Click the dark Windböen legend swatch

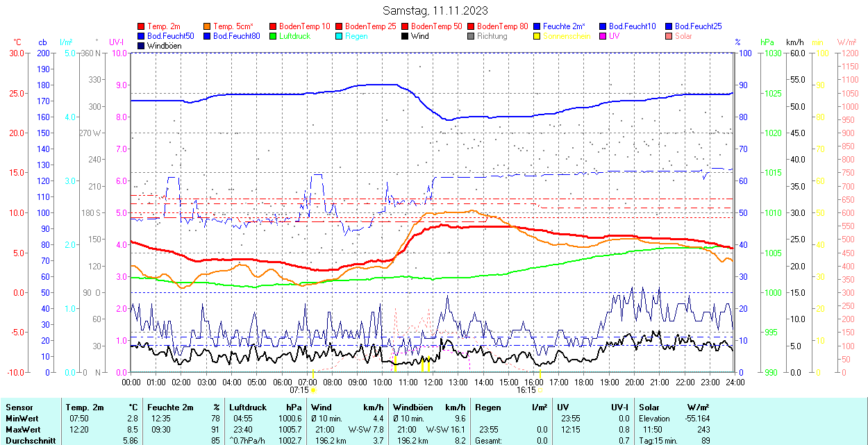tap(141, 46)
